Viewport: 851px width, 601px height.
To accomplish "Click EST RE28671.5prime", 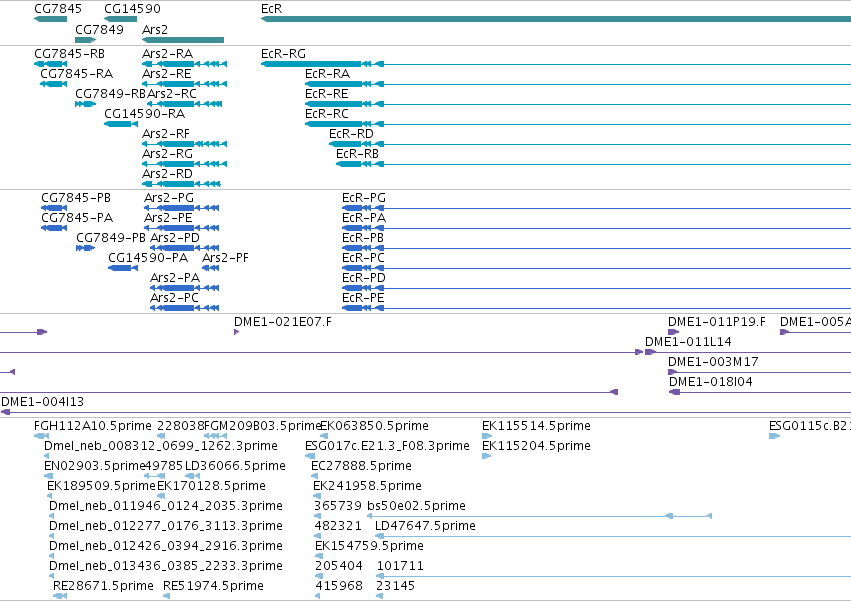I will point(103,586).
